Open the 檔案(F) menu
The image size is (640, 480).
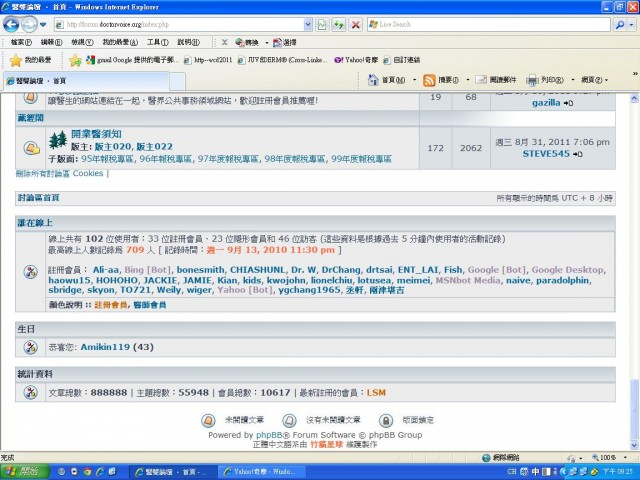coord(22,42)
